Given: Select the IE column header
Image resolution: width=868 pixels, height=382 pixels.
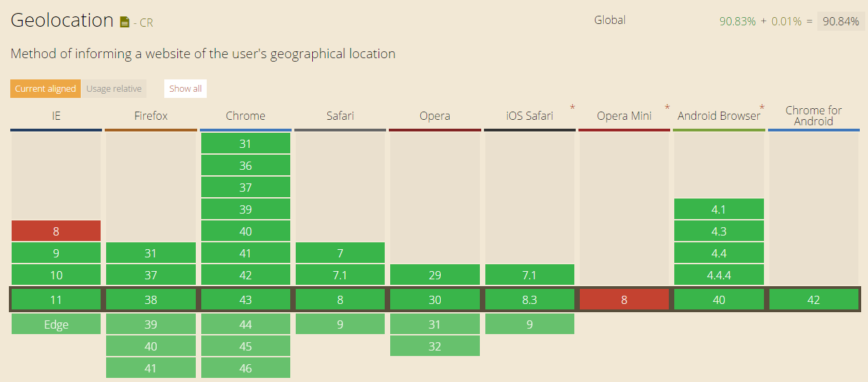Looking at the screenshot, I should [56, 116].
